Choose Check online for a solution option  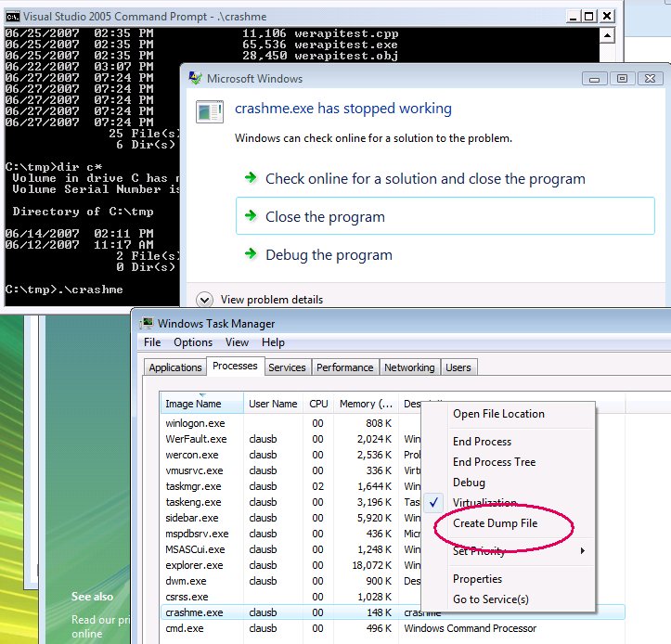[x=425, y=178]
